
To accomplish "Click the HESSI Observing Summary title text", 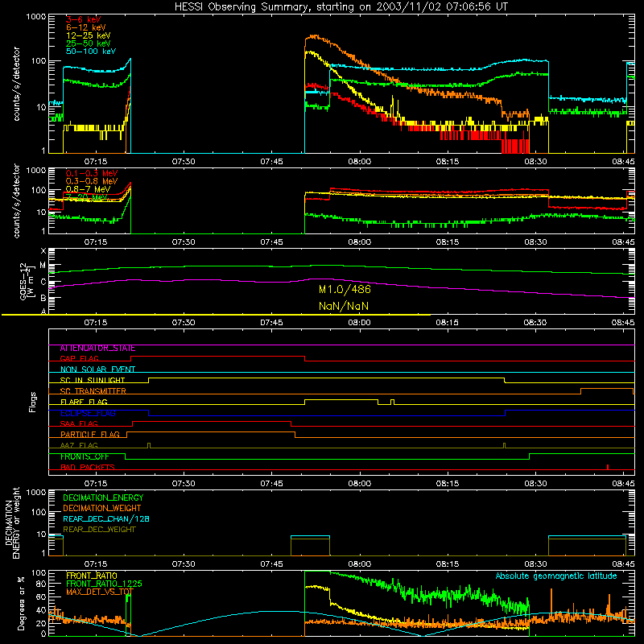I will tap(341, 7).
